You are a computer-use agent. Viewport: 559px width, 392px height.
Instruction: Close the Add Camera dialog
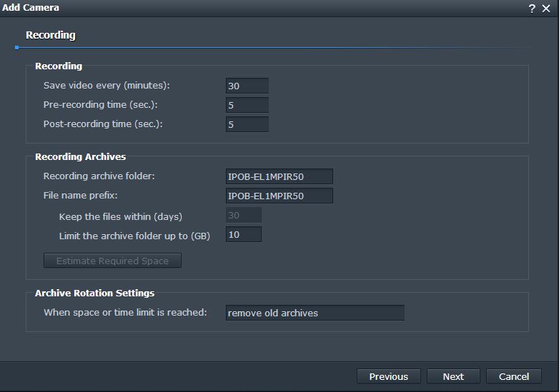(546, 9)
